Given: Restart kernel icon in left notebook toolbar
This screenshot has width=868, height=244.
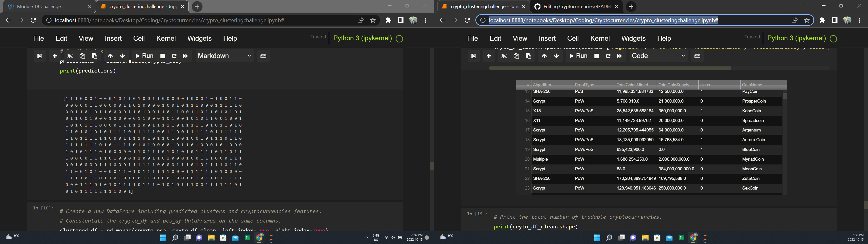Looking at the screenshot, I should [x=174, y=56].
